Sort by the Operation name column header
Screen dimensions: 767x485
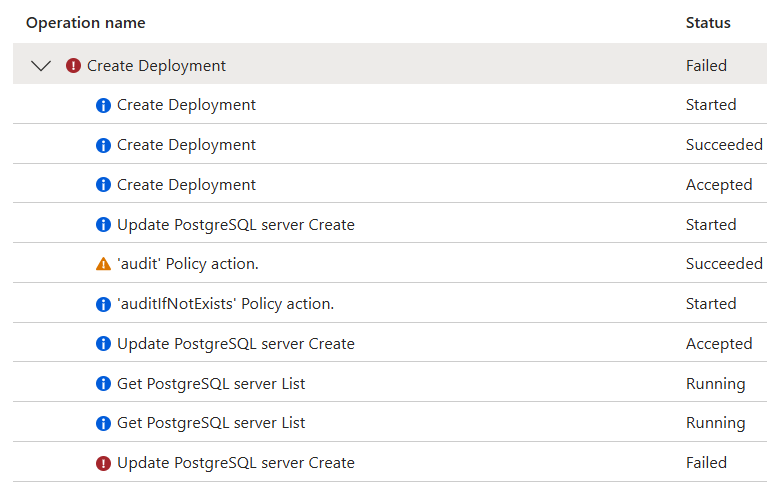[85, 22]
